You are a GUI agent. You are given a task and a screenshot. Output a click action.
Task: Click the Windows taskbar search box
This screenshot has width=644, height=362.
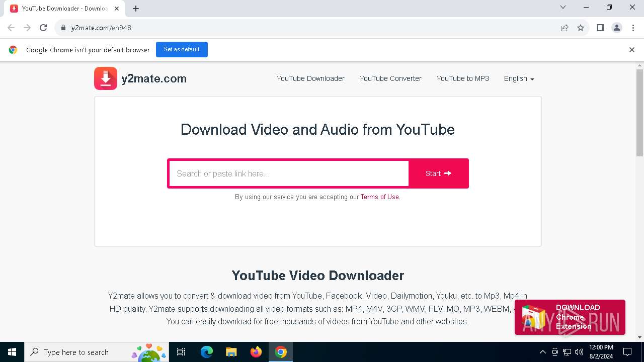click(x=97, y=352)
